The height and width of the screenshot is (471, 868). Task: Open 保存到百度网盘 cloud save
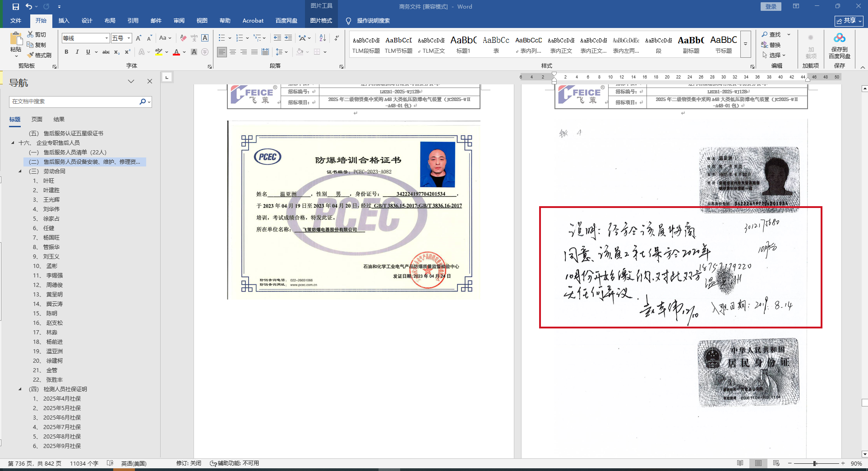tap(839, 46)
